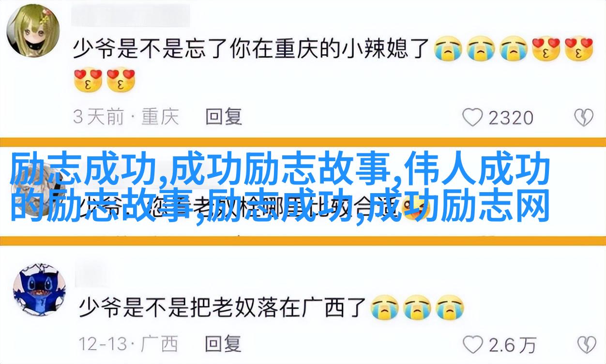
Task: Like the comment showing 2320 likes
Action: click(x=472, y=117)
